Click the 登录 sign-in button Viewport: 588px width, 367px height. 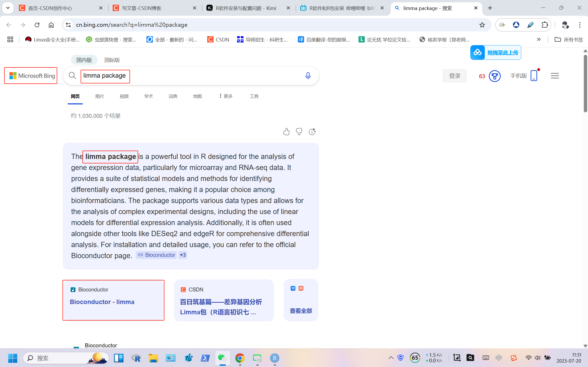455,76
